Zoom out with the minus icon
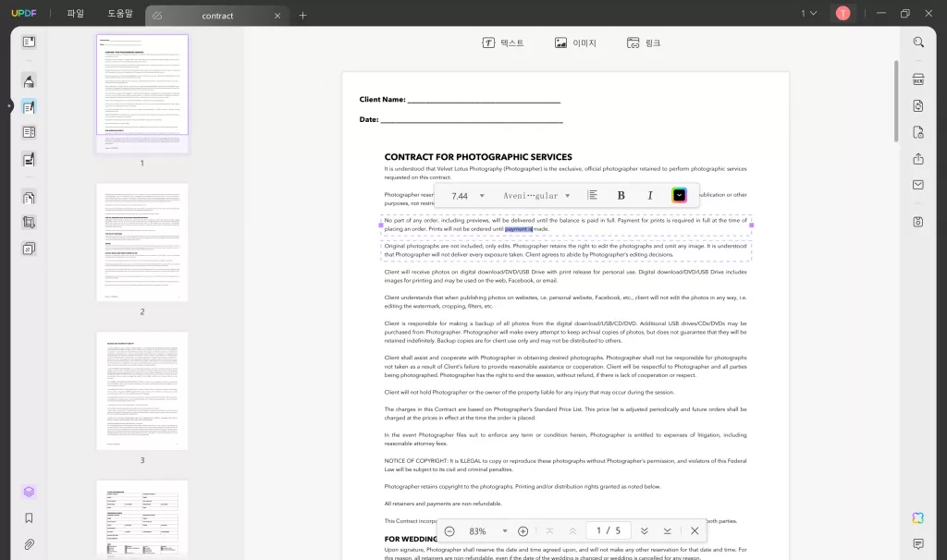This screenshot has height=560, width=947. pyautogui.click(x=449, y=531)
